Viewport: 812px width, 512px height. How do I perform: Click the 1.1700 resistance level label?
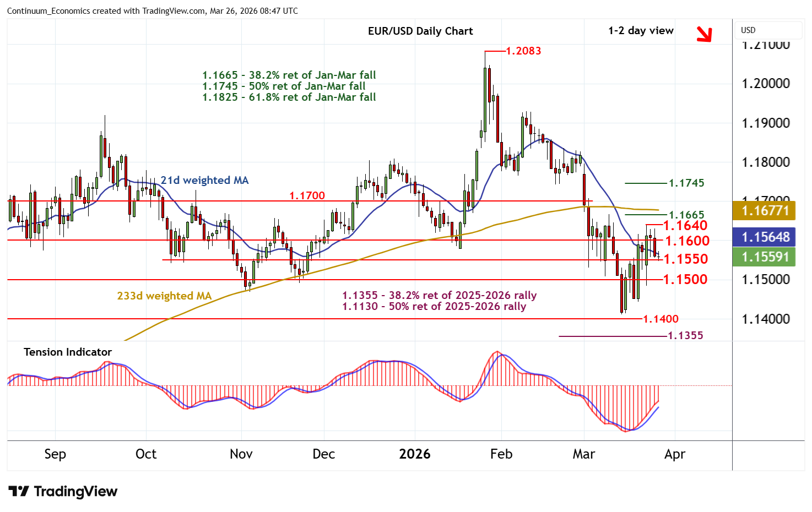307,196
